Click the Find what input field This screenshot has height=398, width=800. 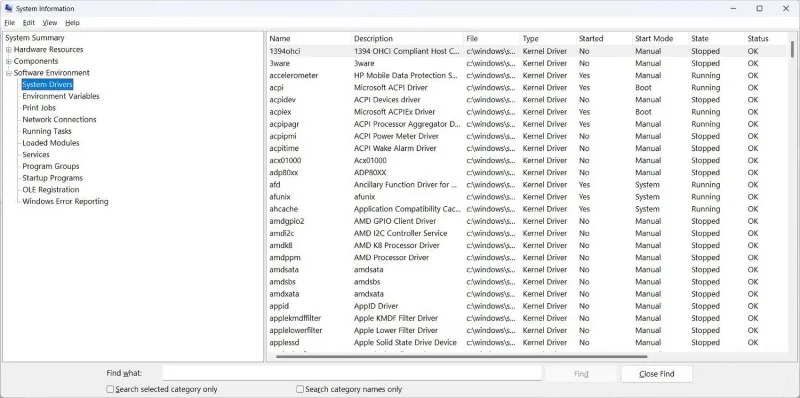click(x=352, y=374)
